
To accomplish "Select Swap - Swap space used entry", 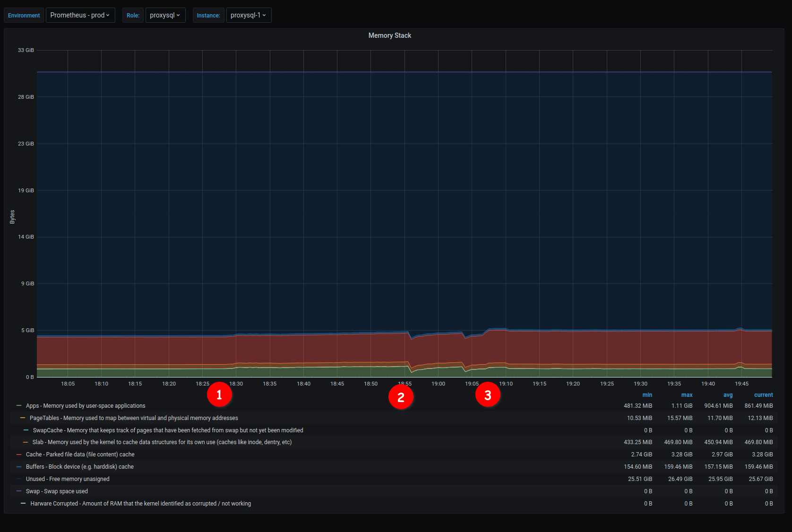I will [57, 491].
